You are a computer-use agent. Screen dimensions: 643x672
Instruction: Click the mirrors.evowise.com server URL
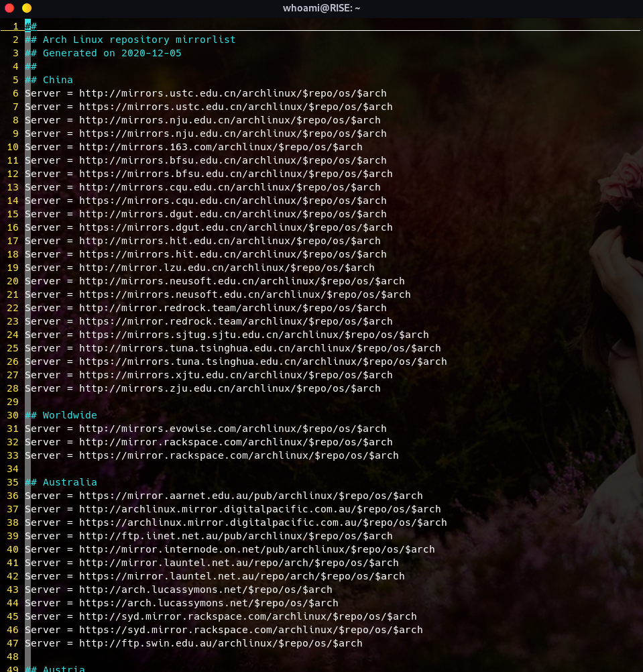pyautogui.click(x=233, y=429)
